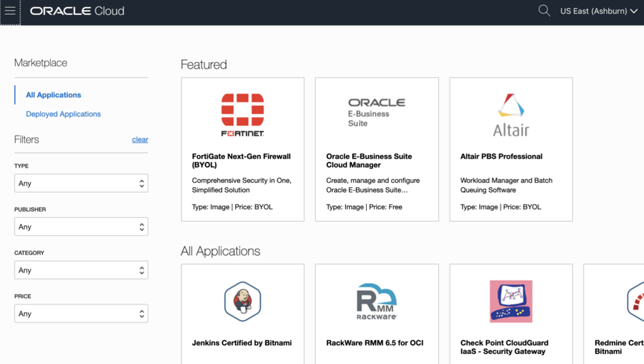This screenshot has height=364, width=644.
Task: Click the Fortinet logo icon
Action: (243, 114)
